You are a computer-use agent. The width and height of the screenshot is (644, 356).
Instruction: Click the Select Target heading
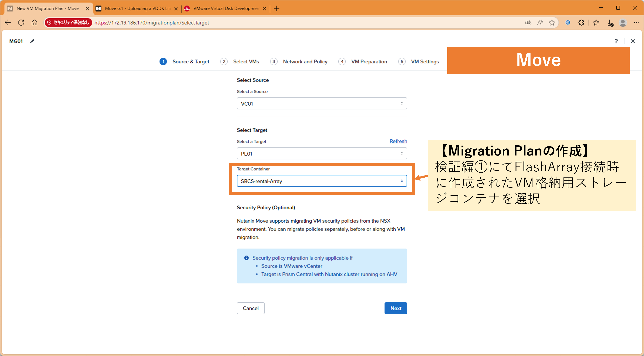[x=252, y=130]
